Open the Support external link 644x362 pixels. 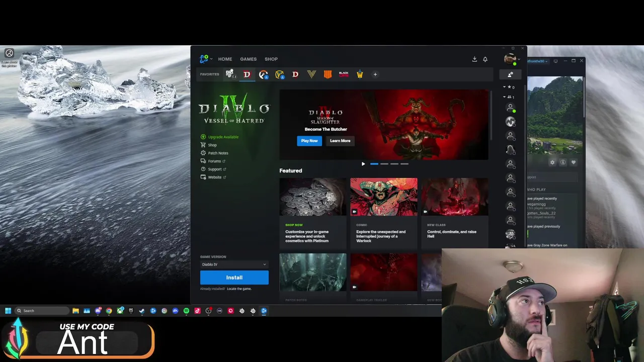[214, 169]
